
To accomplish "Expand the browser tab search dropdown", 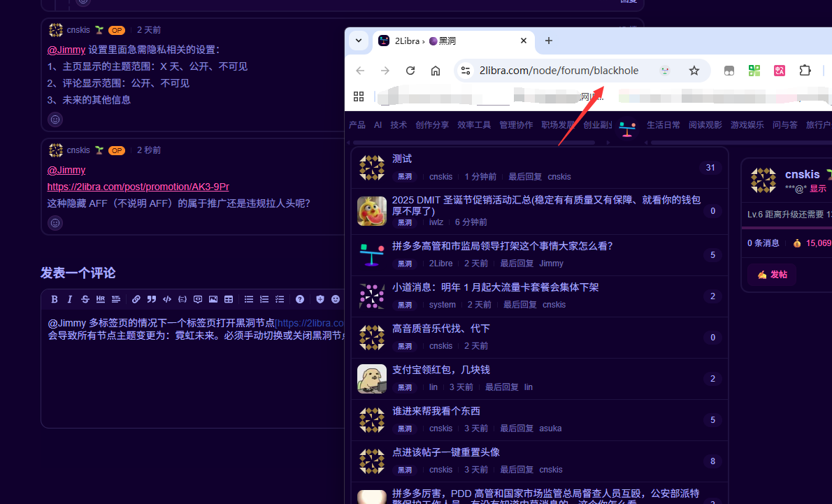I will [359, 41].
